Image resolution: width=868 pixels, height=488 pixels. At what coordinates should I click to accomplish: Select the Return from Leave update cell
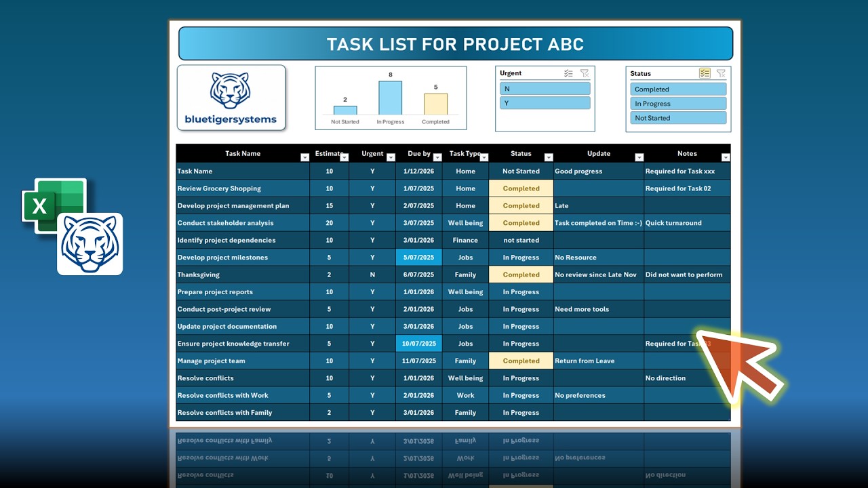tap(599, 361)
